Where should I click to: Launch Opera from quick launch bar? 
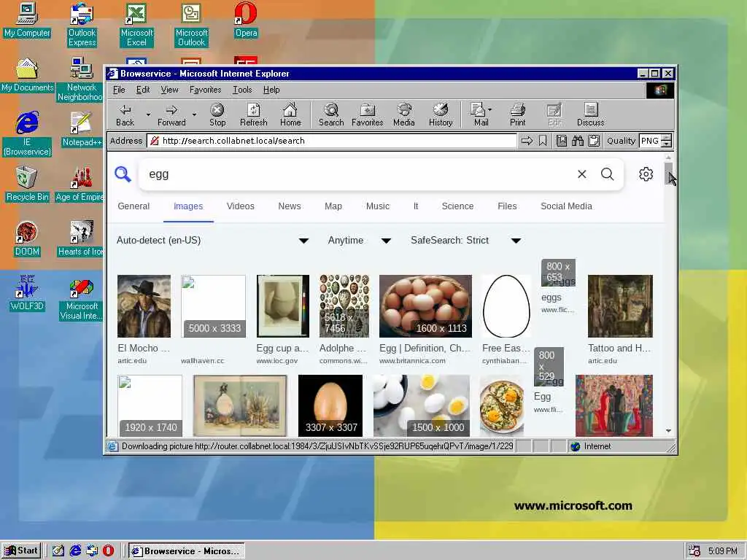[108, 551]
